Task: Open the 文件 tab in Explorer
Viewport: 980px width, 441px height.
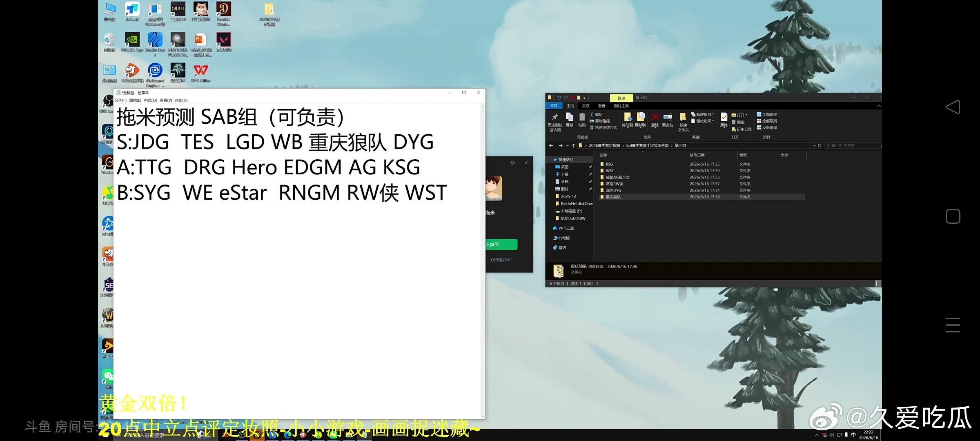Action: 554,106
